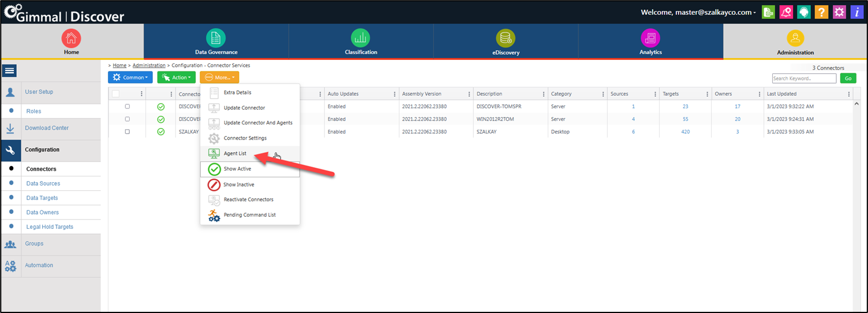Open the Action dropdown button
The width and height of the screenshot is (868, 313).
176,77
